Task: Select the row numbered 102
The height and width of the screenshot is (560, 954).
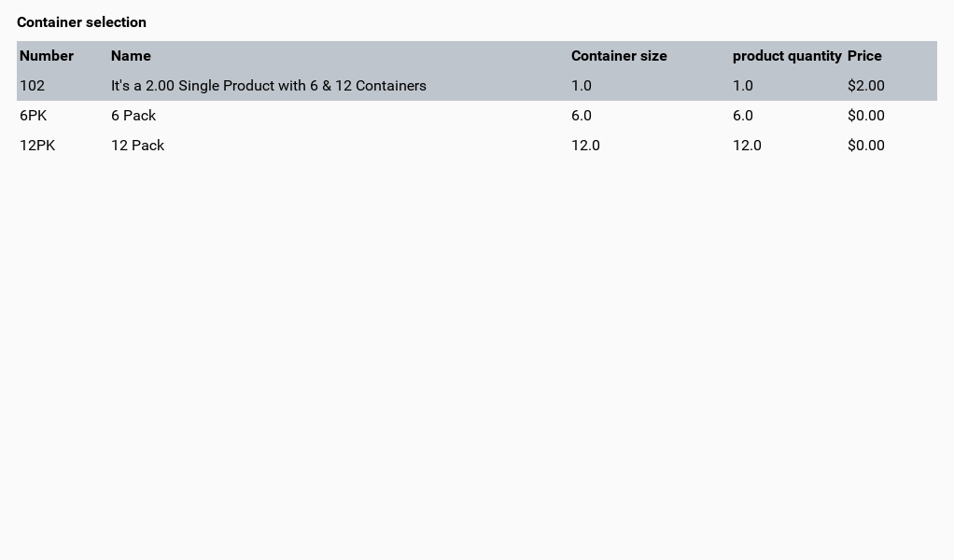Action: click(33, 86)
